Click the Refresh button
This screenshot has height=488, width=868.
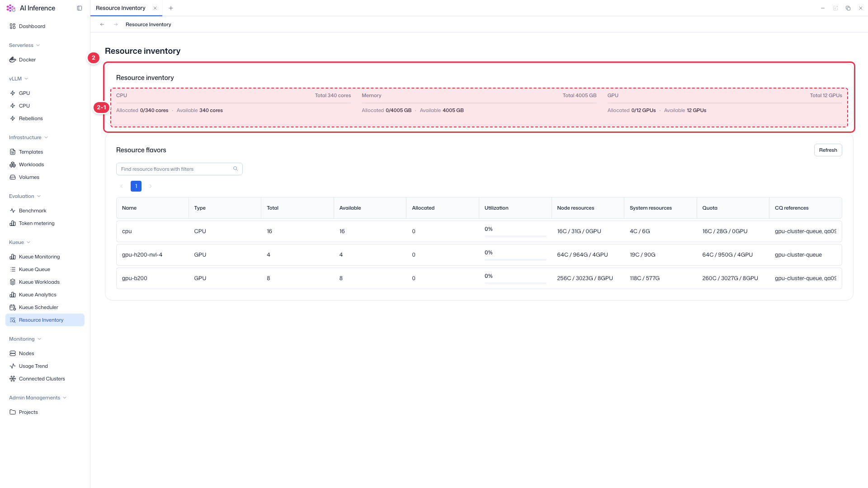pyautogui.click(x=828, y=150)
